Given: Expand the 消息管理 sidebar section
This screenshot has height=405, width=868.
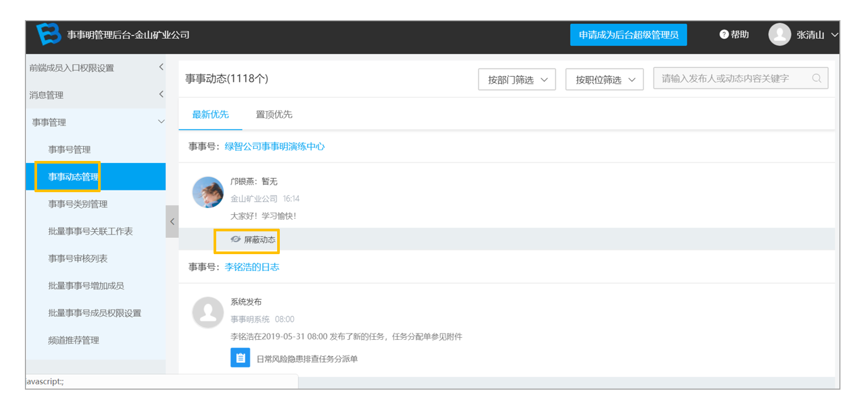Looking at the screenshot, I should click(x=95, y=95).
